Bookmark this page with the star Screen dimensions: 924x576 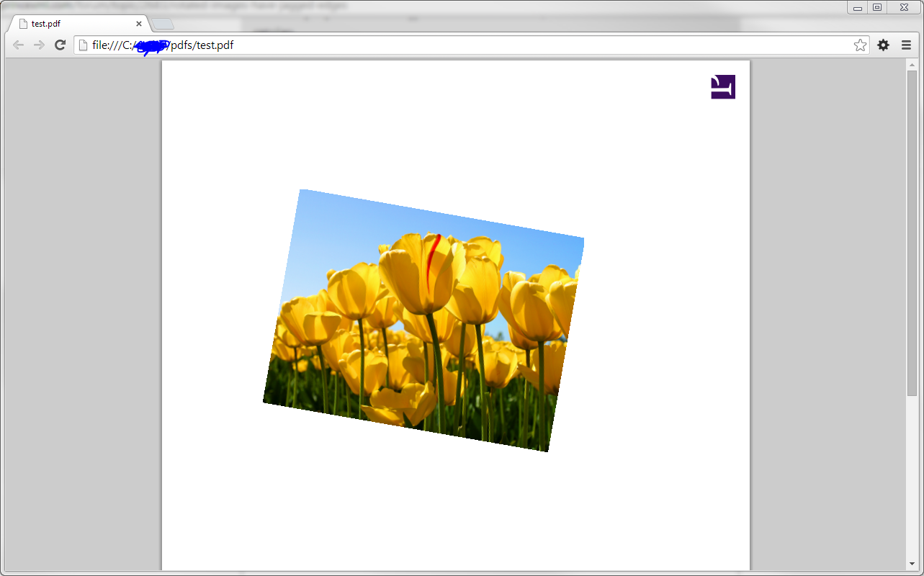click(x=860, y=45)
